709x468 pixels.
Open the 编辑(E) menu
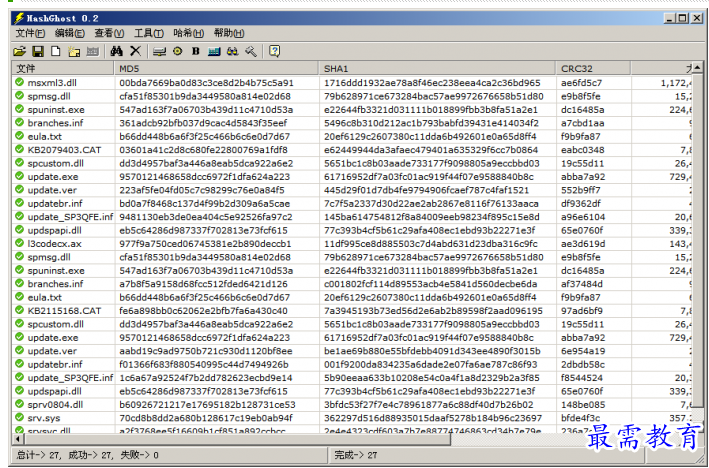70,33
